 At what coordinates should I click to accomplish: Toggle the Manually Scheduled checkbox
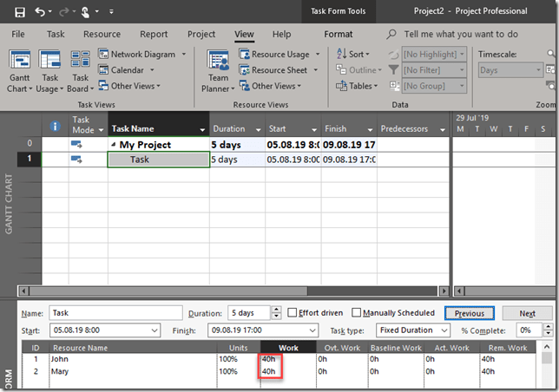pos(356,313)
